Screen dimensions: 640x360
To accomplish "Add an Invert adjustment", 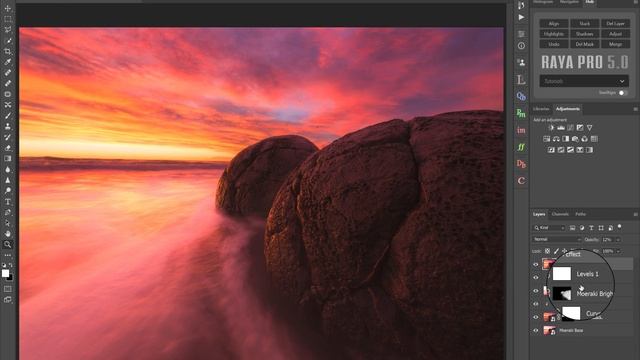I will click(x=551, y=150).
